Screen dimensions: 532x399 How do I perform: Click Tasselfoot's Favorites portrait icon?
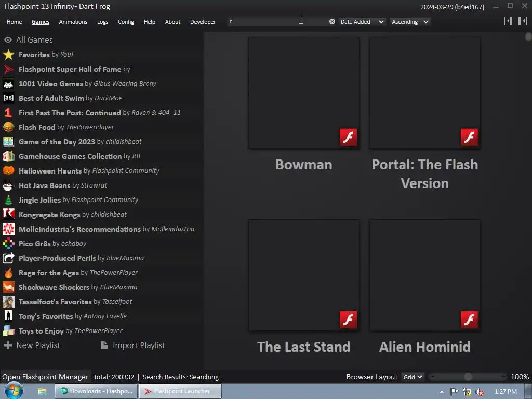[x=8, y=302]
